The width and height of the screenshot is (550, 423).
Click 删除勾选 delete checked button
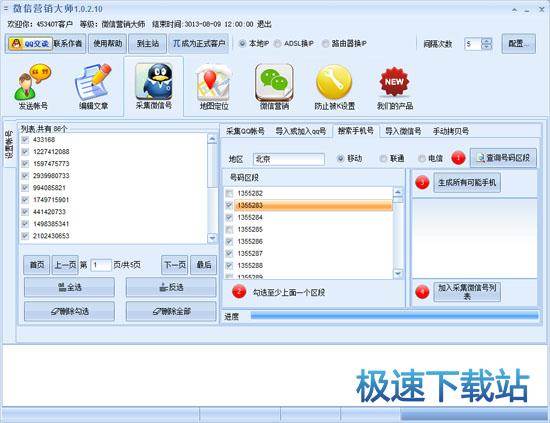tap(69, 311)
